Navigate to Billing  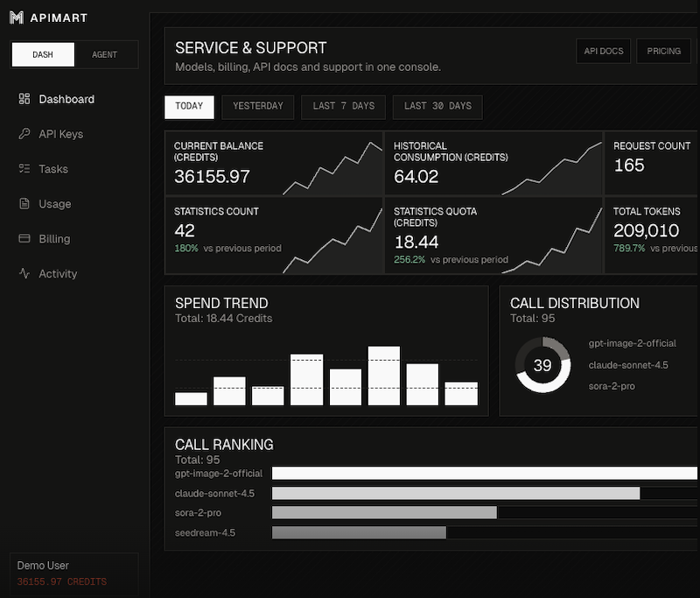click(54, 239)
